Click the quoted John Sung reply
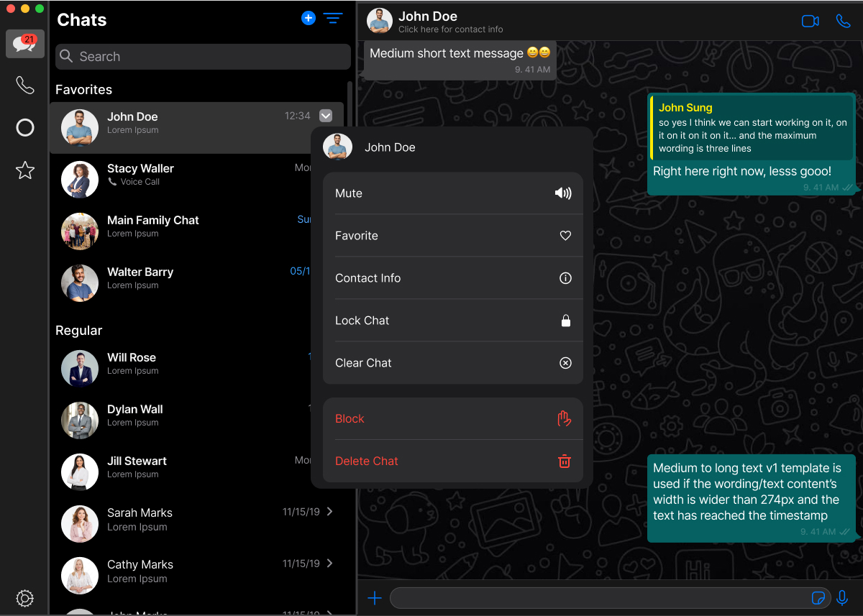Viewport: 863px width, 616px height. tap(752, 128)
